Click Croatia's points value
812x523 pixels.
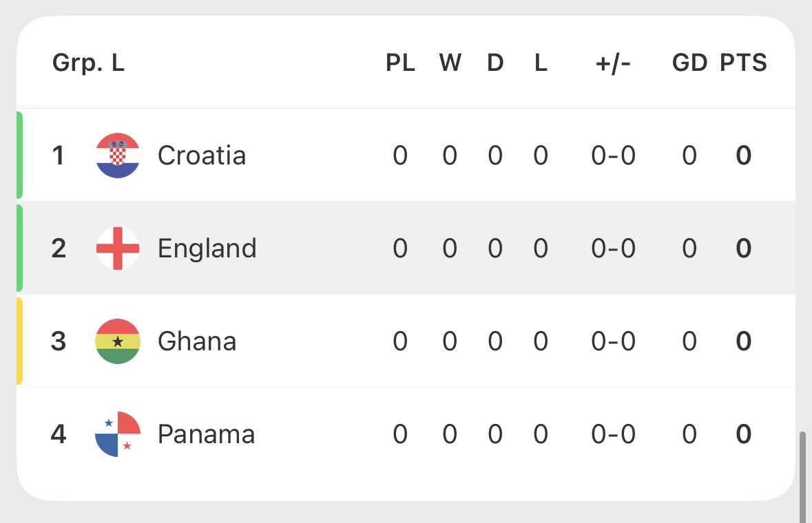[744, 156]
